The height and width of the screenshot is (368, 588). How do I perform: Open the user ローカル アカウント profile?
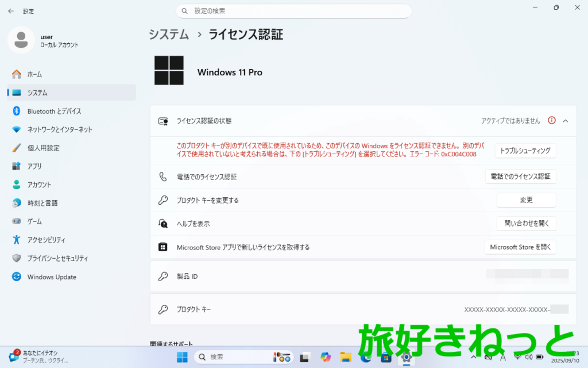point(44,40)
